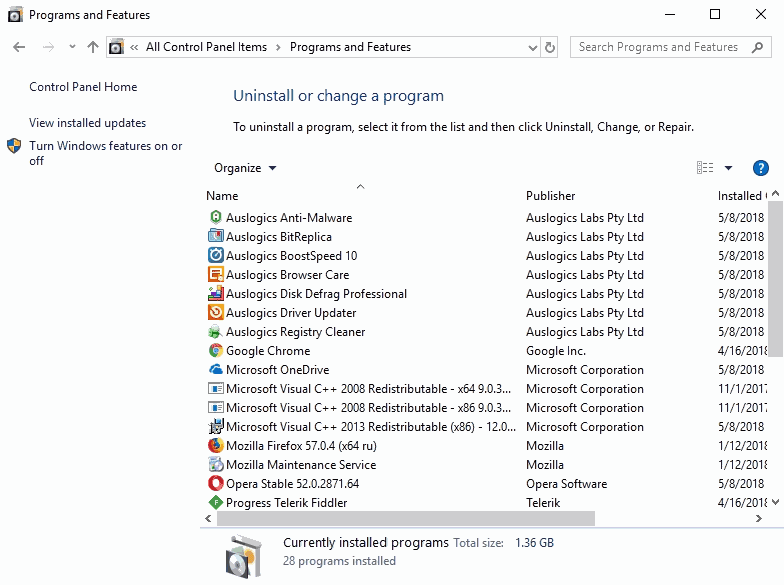Click the Progress Telerik Fiddler icon

pyautogui.click(x=216, y=502)
